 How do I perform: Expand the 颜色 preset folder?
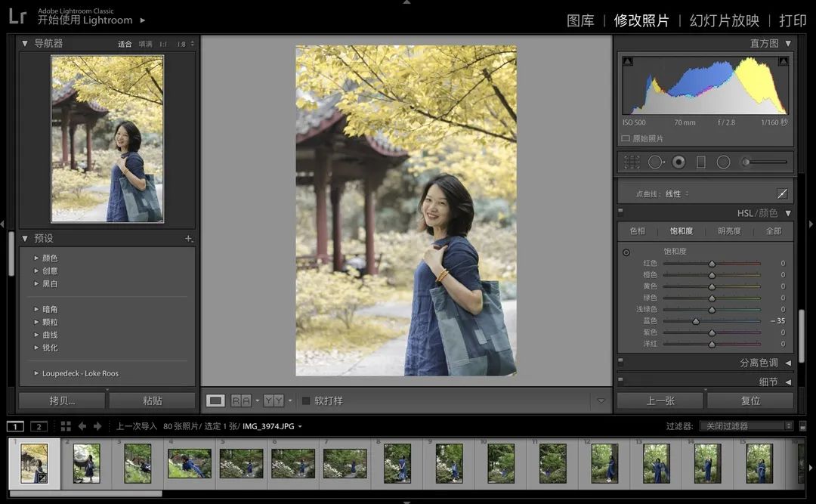click(36, 258)
